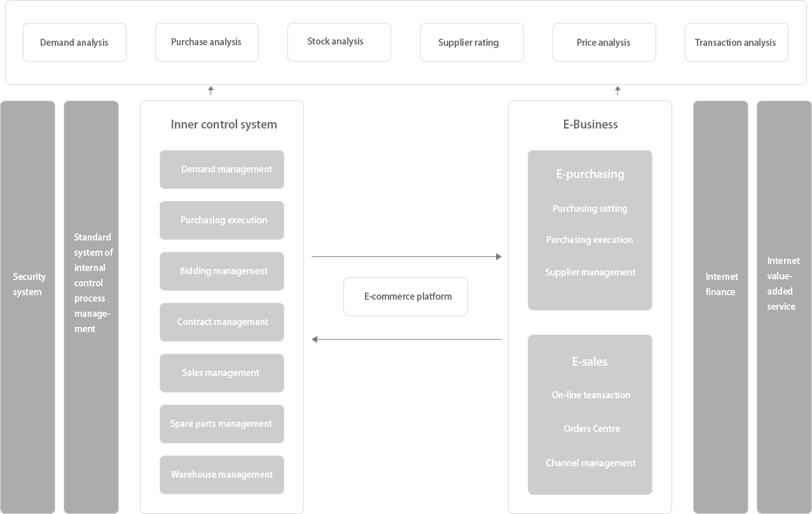Select the Purchase analysis box
This screenshot has width=812, height=514.
[x=207, y=43]
